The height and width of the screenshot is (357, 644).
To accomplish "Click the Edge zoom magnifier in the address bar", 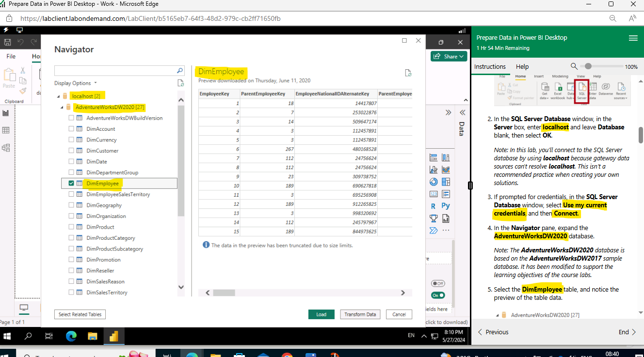I will [x=613, y=18].
